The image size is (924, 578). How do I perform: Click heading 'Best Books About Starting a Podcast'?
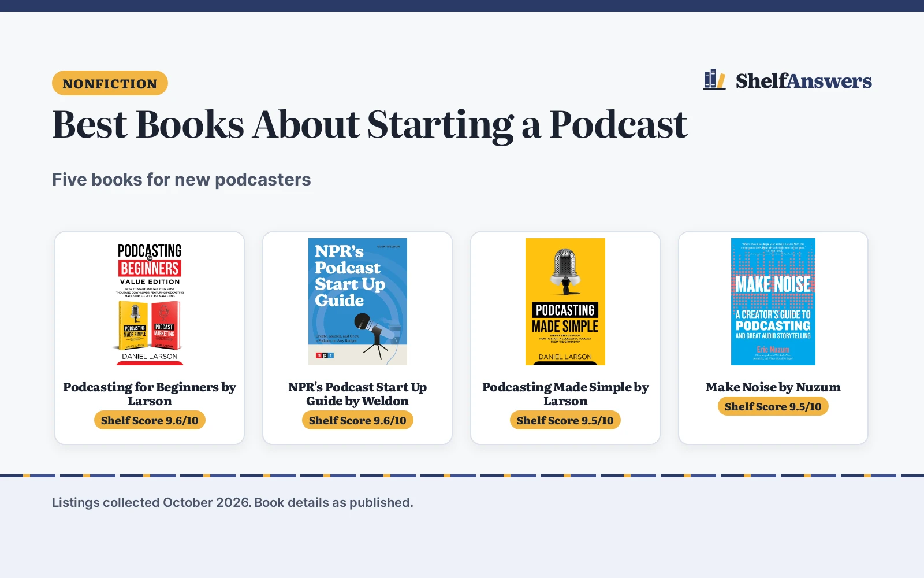pos(370,125)
